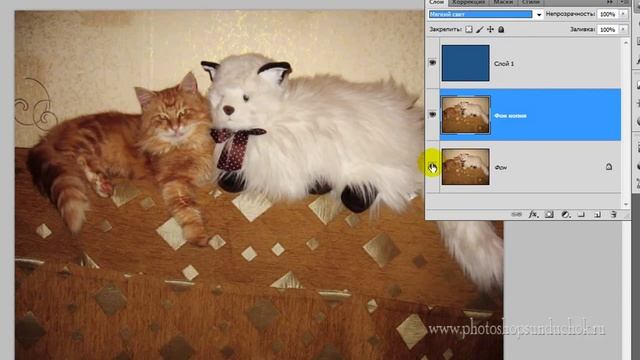This screenshot has height=360, width=640.
Task: Create a new layer group
Action: point(581,214)
